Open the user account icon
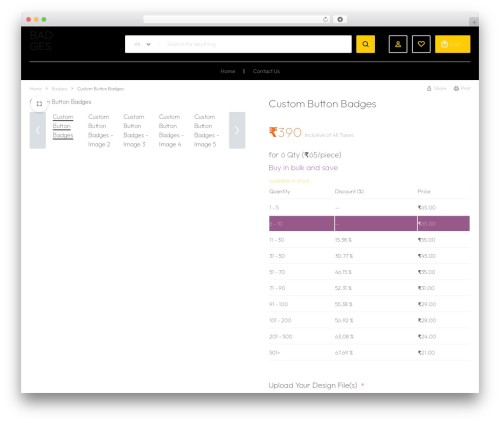 398,44
